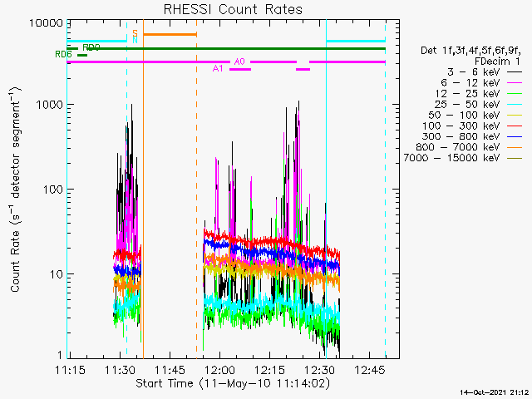Viewport: 532px width, 399px height.
Task: Click the '3 - 6 keV' legend label
Action: [x=474, y=72]
